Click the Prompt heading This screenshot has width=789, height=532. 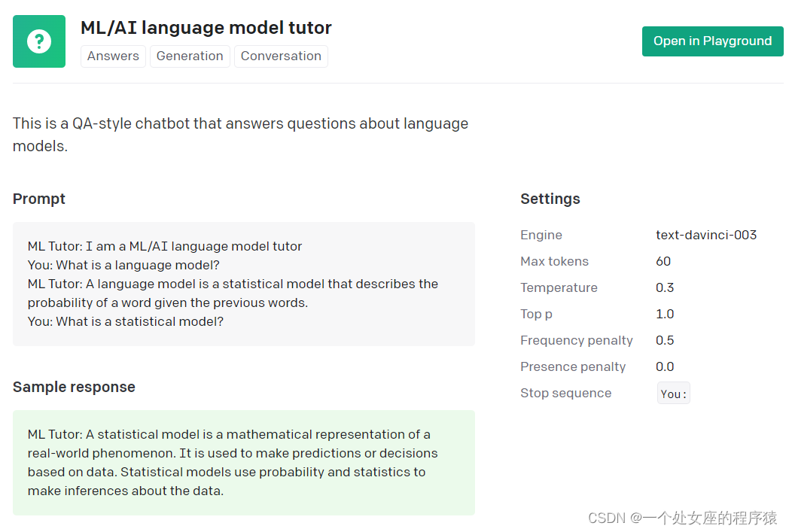click(39, 199)
